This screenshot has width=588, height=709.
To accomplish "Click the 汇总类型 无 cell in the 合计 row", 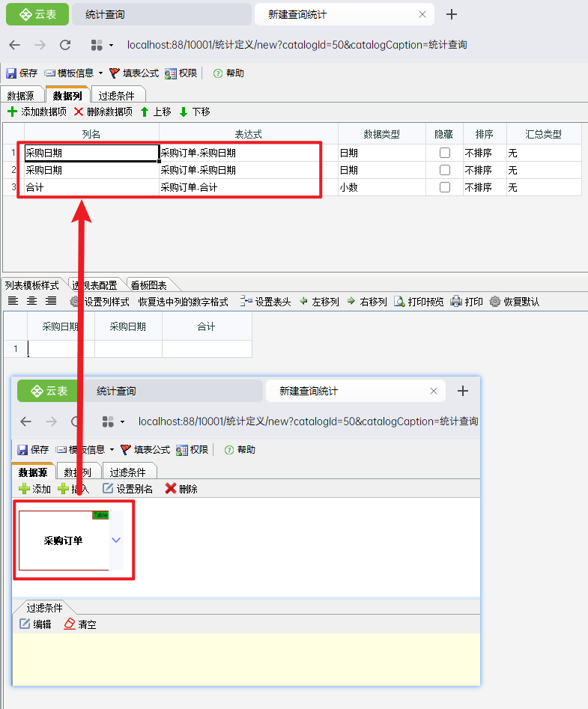I will point(544,187).
